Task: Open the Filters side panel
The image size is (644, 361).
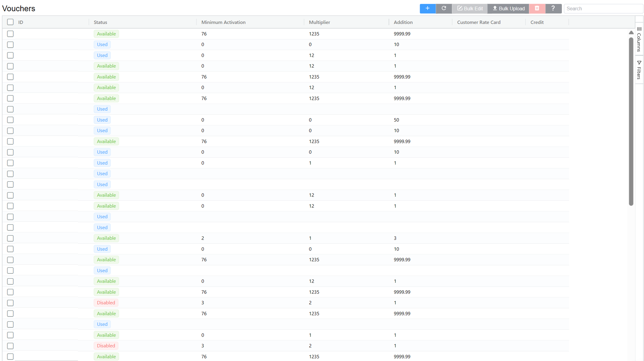Action: (639, 70)
